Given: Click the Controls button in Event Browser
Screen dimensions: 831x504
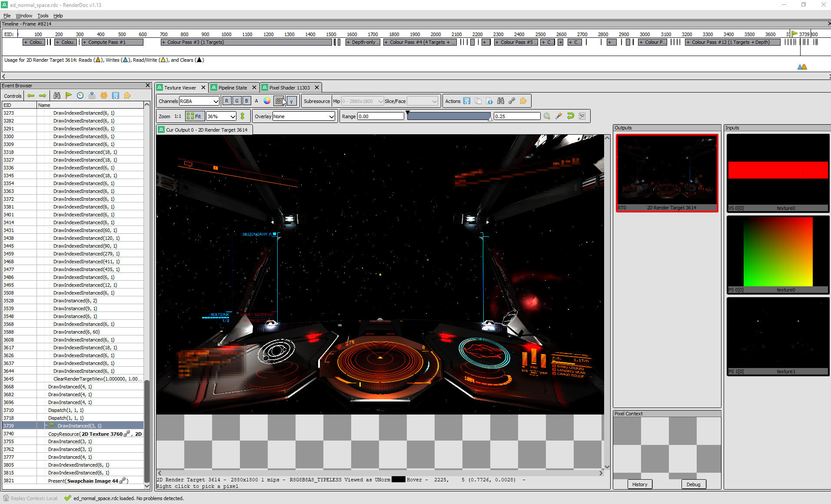Looking at the screenshot, I should [x=13, y=96].
